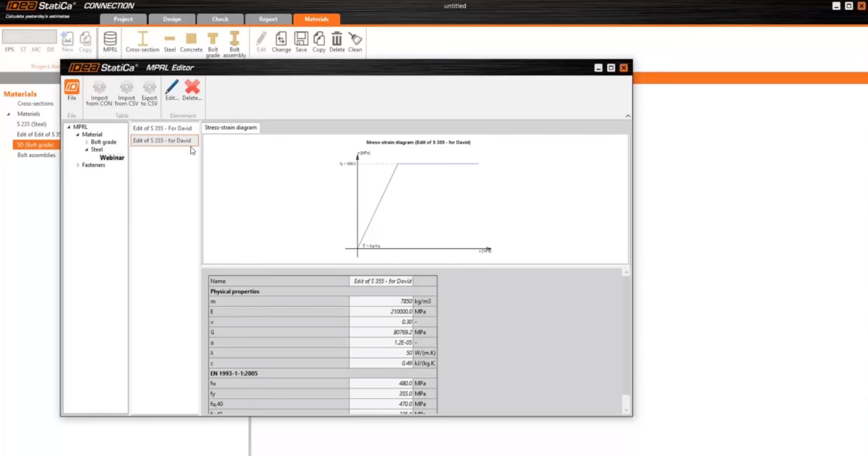Expand the Bolt grade tree node arrow
The width and height of the screenshot is (868, 456).
coord(87,143)
